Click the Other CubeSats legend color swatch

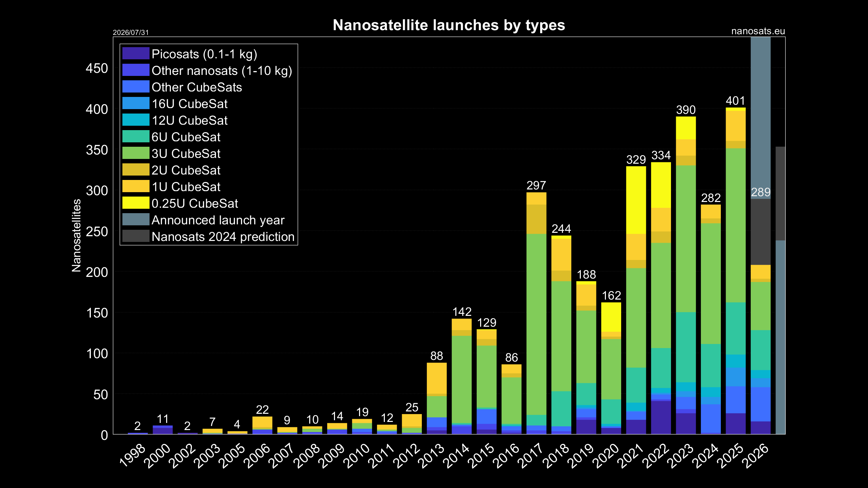point(136,87)
